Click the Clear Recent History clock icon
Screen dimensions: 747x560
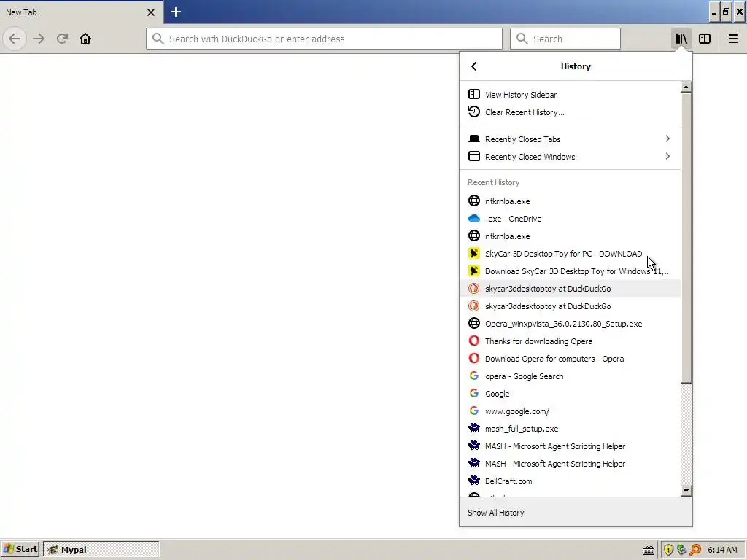coord(473,112)
